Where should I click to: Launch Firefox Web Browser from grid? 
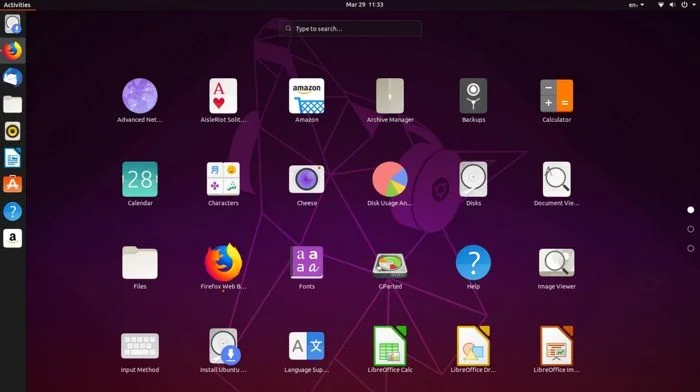coord(223,263)
